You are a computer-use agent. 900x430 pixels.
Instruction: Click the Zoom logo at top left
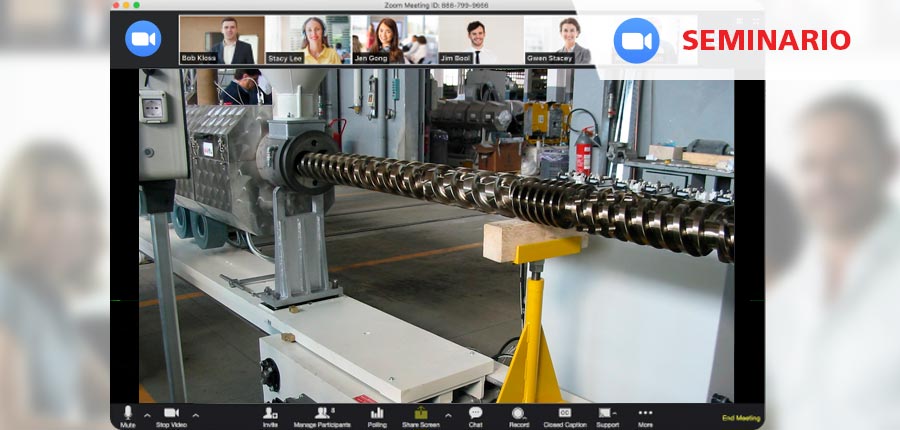(x=143, y=39)
